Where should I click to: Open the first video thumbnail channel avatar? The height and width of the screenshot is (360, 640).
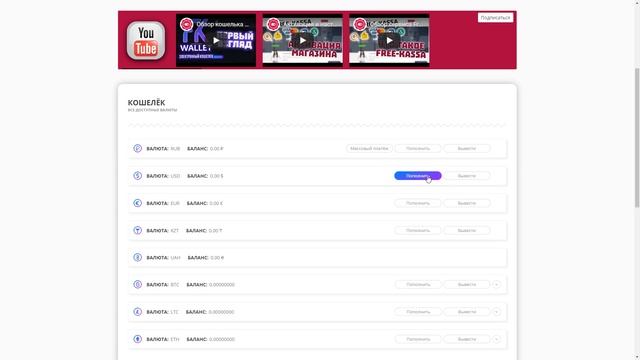click(187, 24)
